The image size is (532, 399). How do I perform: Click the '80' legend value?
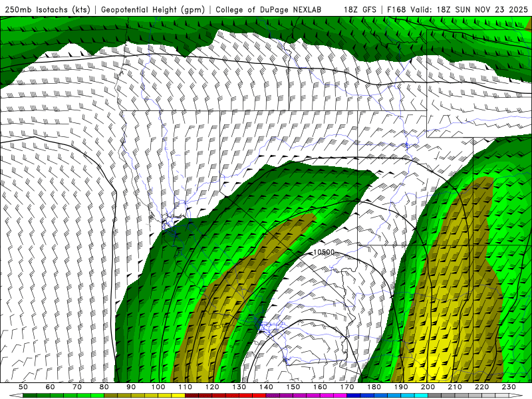[104, 387]
